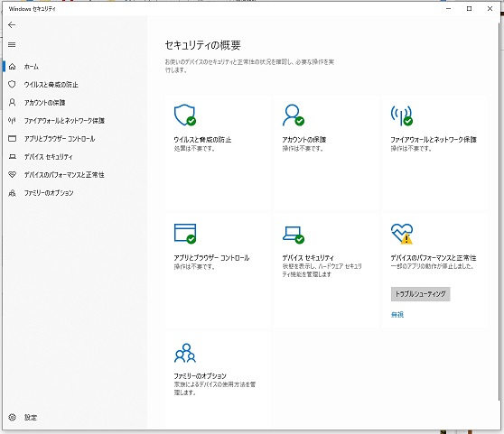The height and width of the screenshot is (434, 504).
Task: Click the Windows セキュリティ title text
Action: (x=33, y=9)
